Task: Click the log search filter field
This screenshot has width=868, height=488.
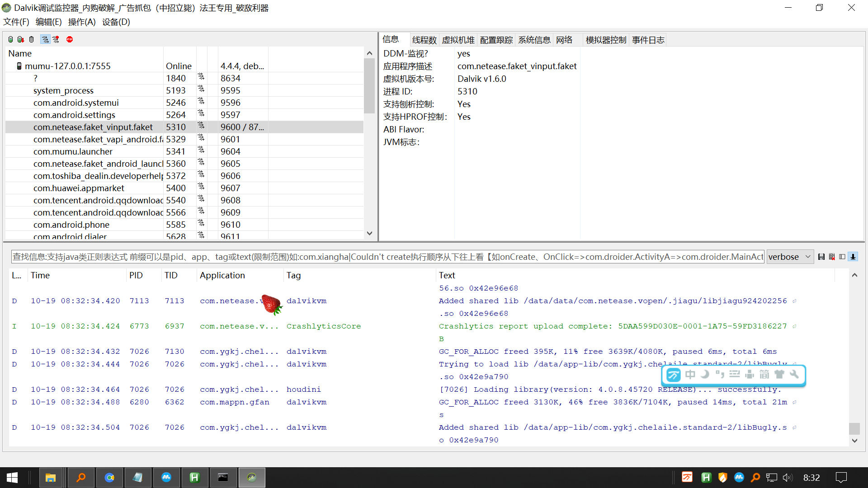Action: (x=387, y=257)
